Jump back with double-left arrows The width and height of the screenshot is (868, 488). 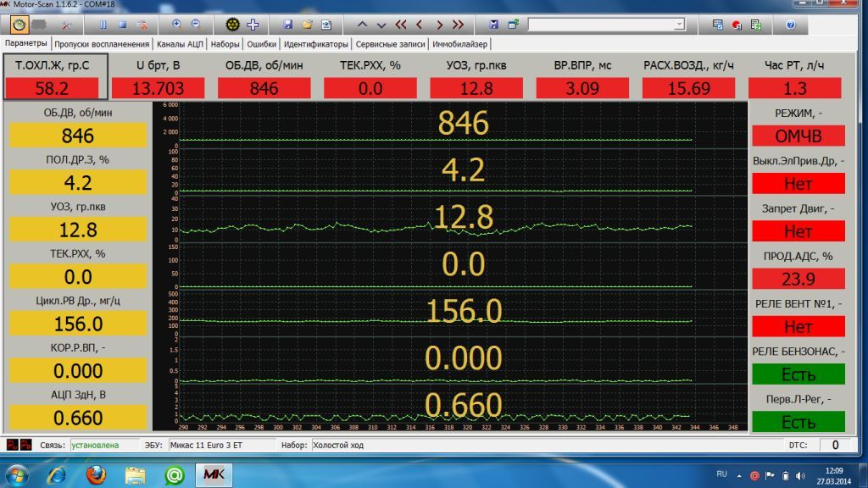click(x=401, y=25)
